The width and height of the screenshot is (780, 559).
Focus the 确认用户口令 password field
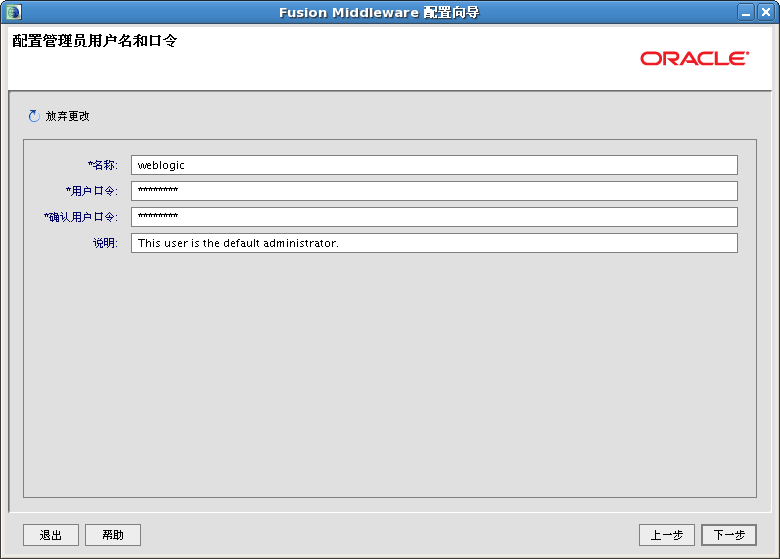pos(434,217)
